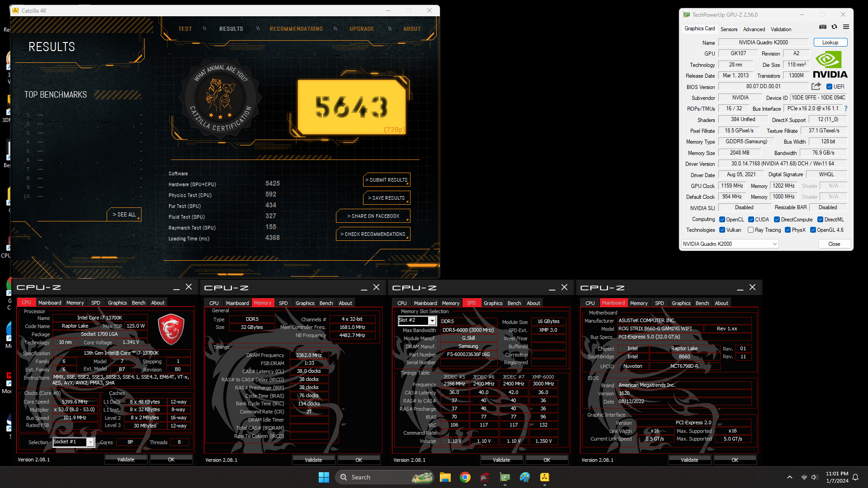
Task: Click the Catzilla certification badge
Action: click(221, 98)
